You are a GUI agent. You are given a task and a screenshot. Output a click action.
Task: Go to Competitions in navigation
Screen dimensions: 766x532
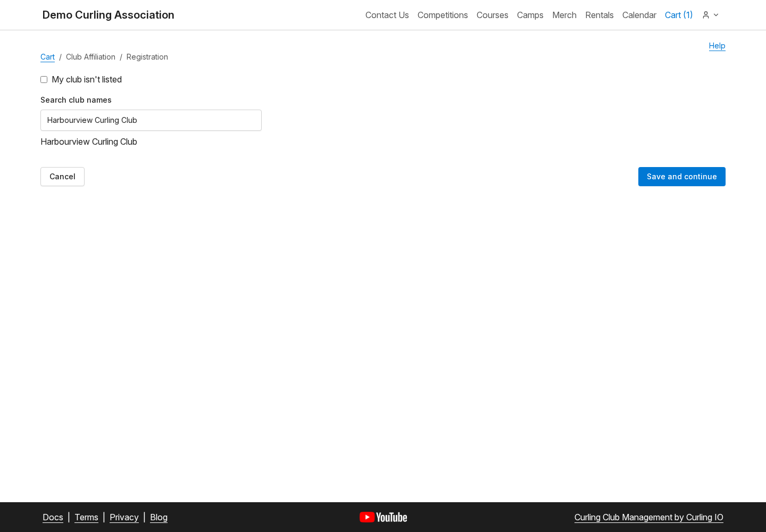click(443, 15)
